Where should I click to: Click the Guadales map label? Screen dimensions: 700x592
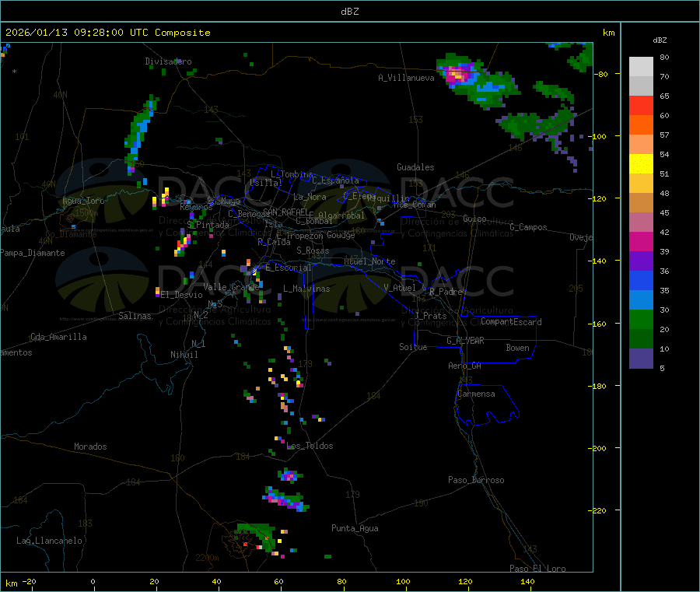pos(415,167)
